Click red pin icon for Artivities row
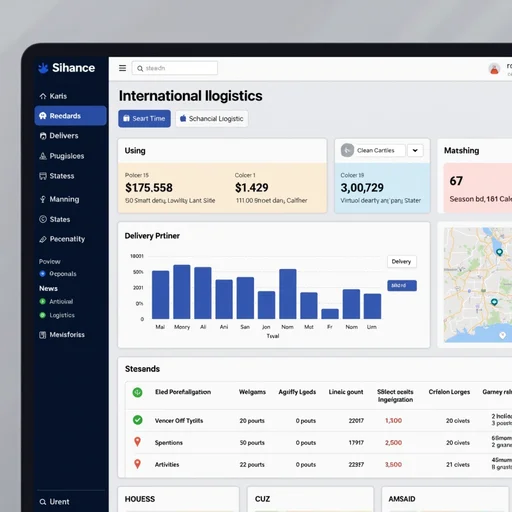The image size is (512, 512). point(137,464)
